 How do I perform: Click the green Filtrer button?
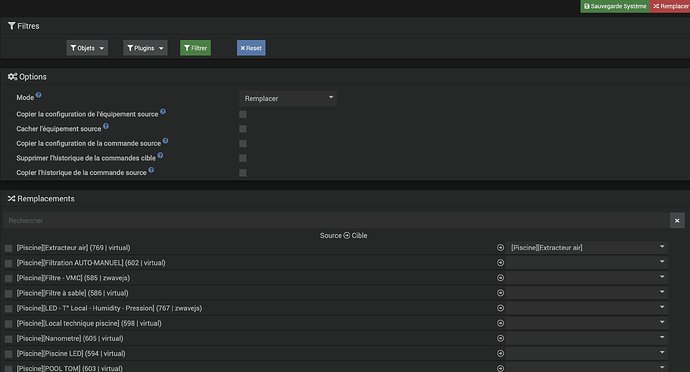tap(195, 48)
